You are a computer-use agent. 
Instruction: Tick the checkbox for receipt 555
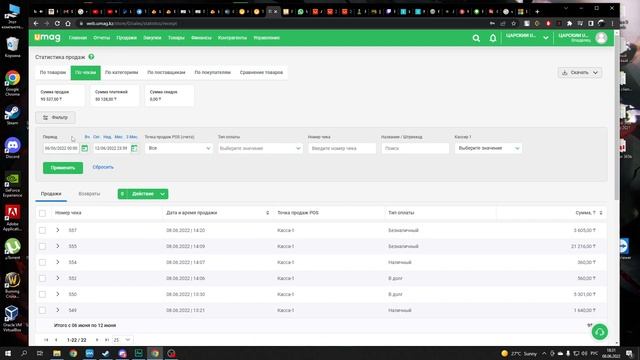tap(42, 246)
